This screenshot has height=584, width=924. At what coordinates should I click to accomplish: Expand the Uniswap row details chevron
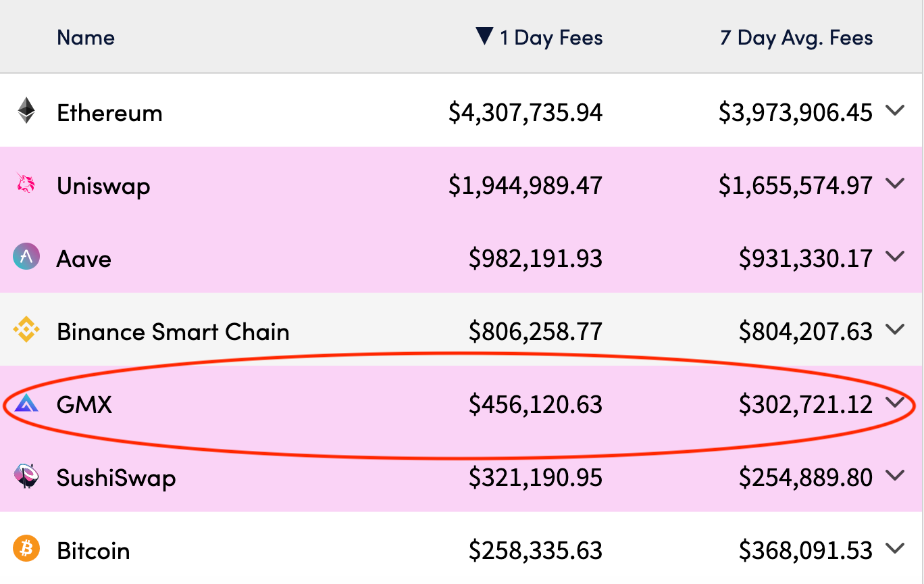[x=895, y=183]
